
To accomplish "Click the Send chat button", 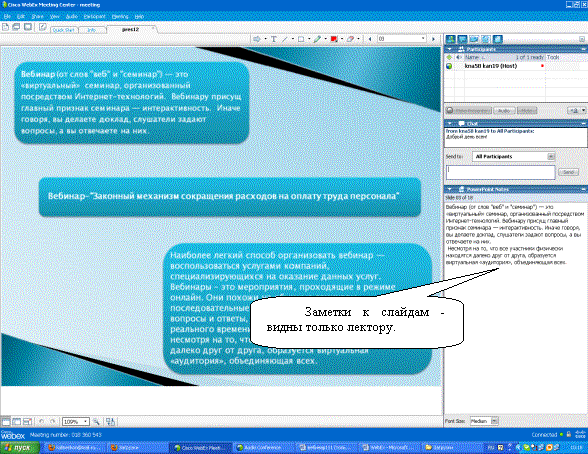I will click(x=568, y=172).
